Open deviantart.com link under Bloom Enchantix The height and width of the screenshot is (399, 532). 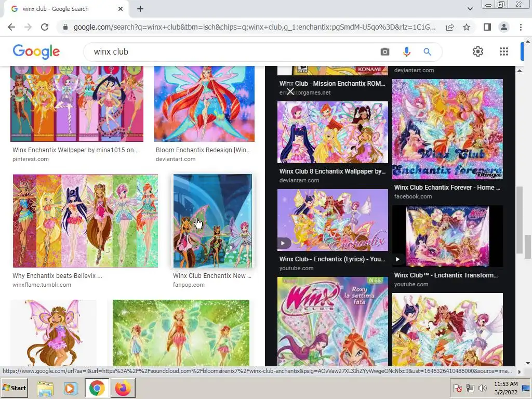coord(176,159)
